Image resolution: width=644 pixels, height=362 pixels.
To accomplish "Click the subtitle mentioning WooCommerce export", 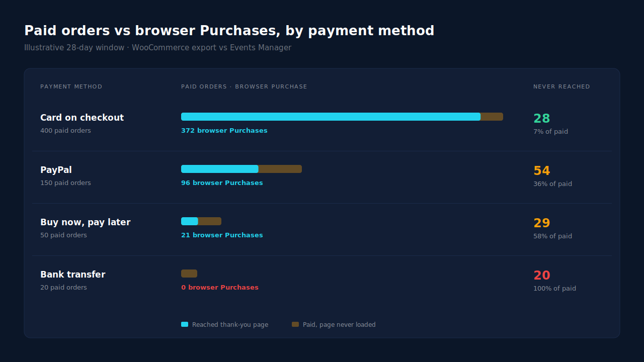I will point(157,48).
